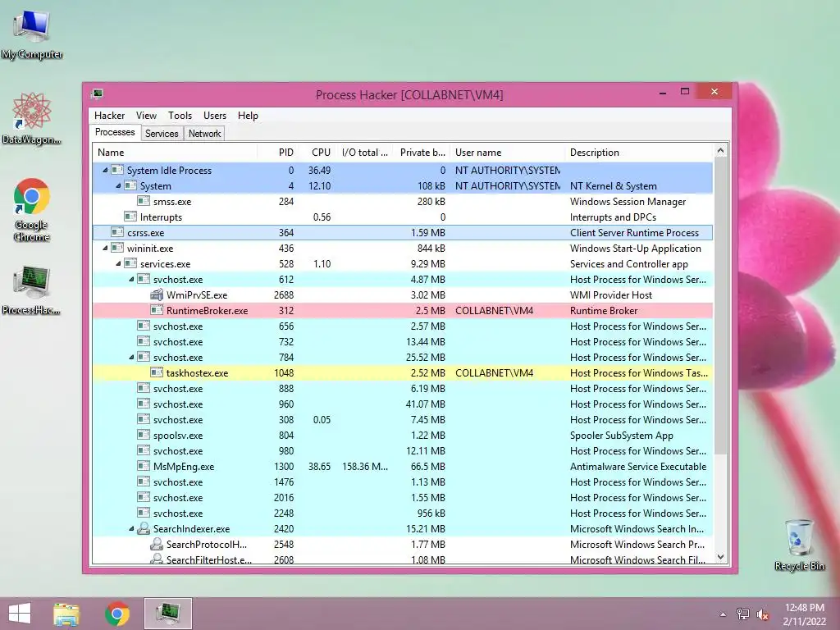Click the SearchIndexer.exe magnifier icon
This screenshot has height=630, width=840.
click(144, 529)
